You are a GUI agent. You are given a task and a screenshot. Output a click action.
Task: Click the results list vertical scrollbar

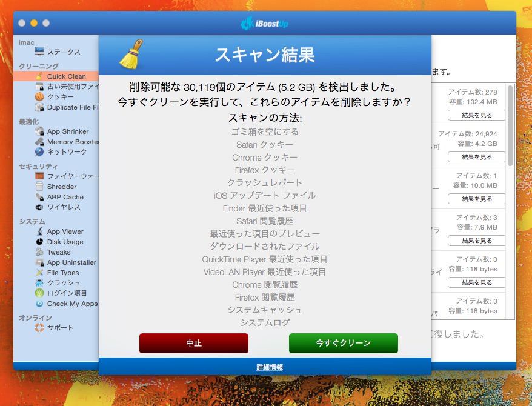click(x=510, y=125)
